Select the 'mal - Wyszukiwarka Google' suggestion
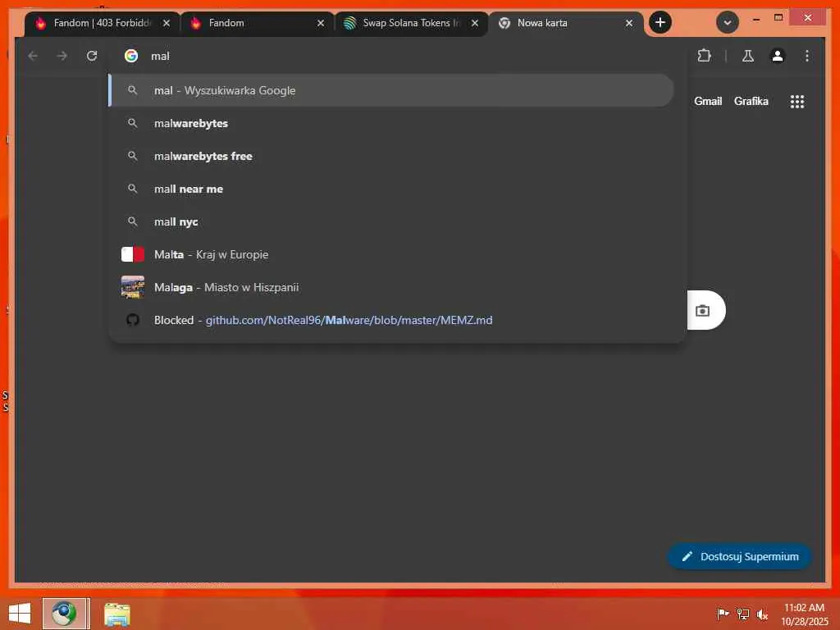Image resolution: width=840 pixels, height=630 pixels. point(391,90)
